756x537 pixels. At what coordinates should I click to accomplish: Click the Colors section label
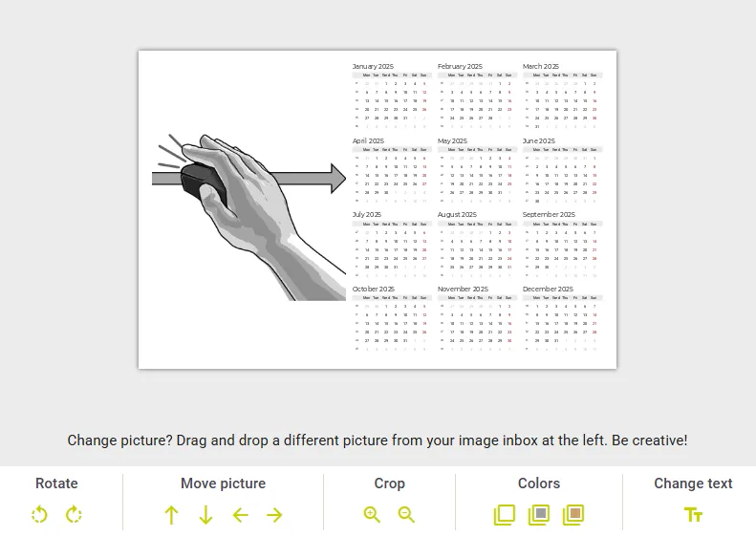(x=539, y=483)
